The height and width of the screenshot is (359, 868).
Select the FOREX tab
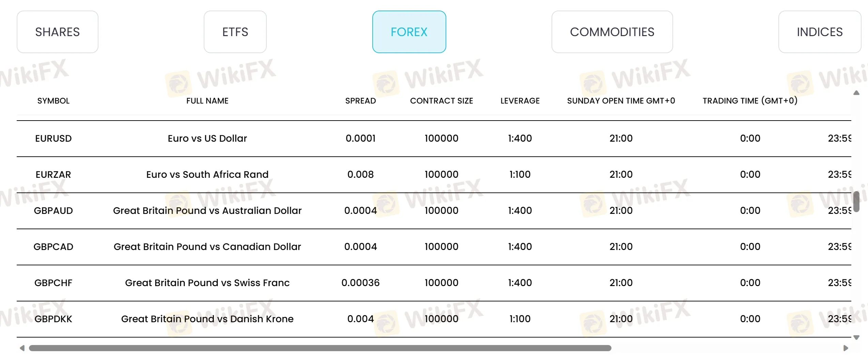tap(409, 32)
